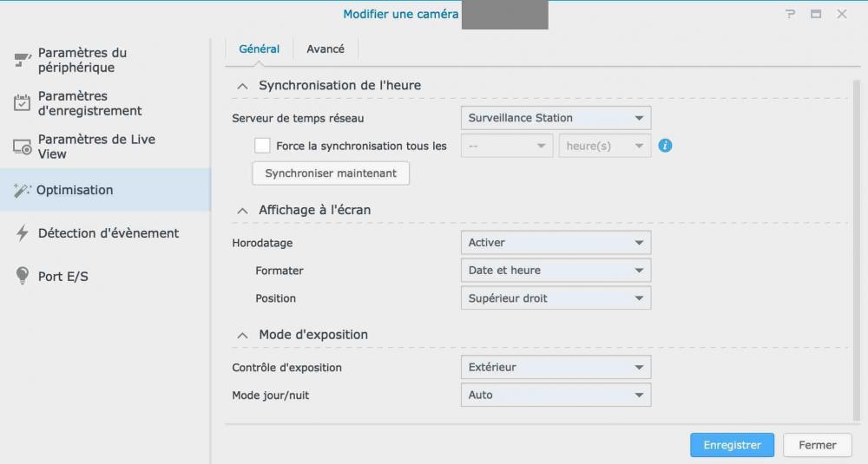Viewport: 868px width, 464px height.
Task: Enable the force synchronisation checkbox
Action: [262, 146]
